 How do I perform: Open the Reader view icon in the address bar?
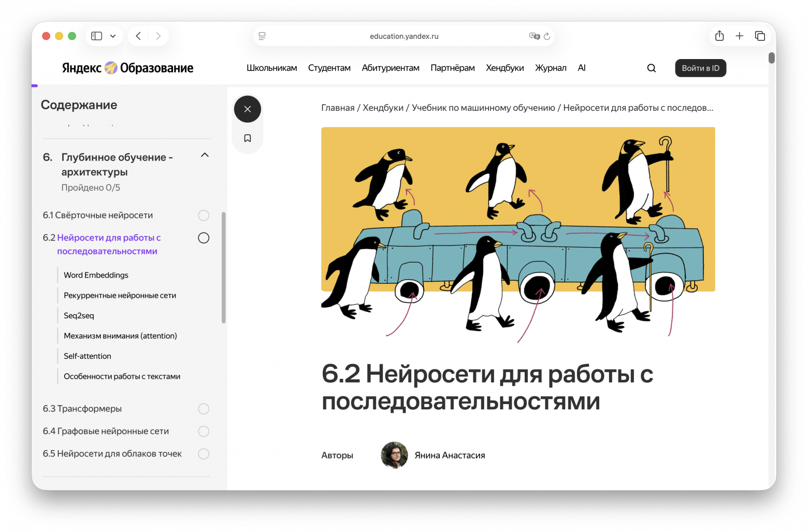(262, 36)
